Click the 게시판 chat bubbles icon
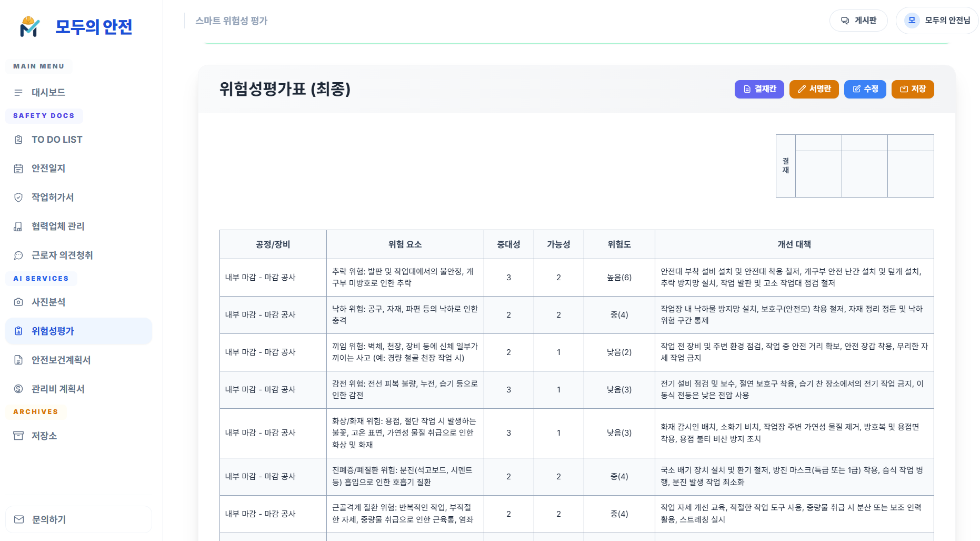 [x=845, y=21]
